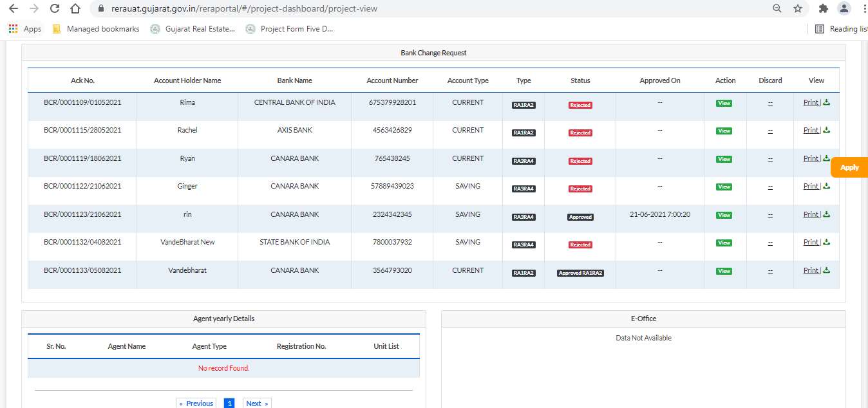Click the Approved On column header
Image resolution: width=868 pixels, height=408 pixels.
pos(660,80)
